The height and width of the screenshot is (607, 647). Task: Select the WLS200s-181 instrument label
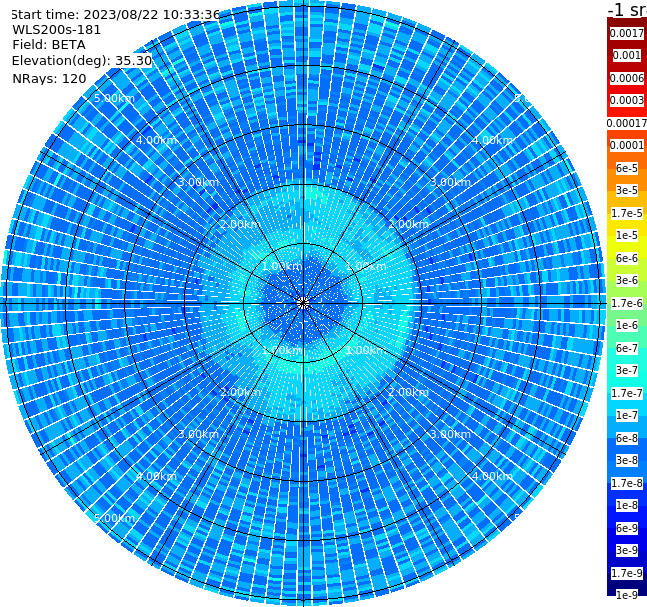tap(57, 30)
